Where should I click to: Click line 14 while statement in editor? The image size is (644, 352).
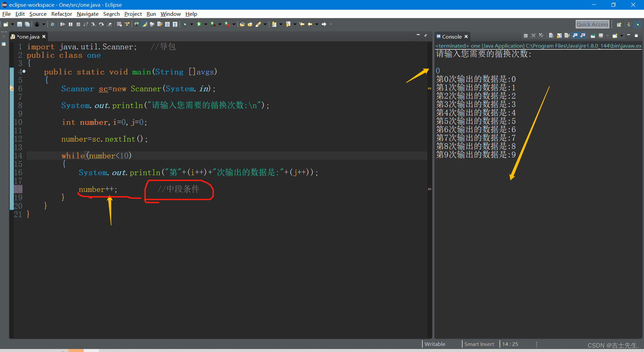pos(97,156)
